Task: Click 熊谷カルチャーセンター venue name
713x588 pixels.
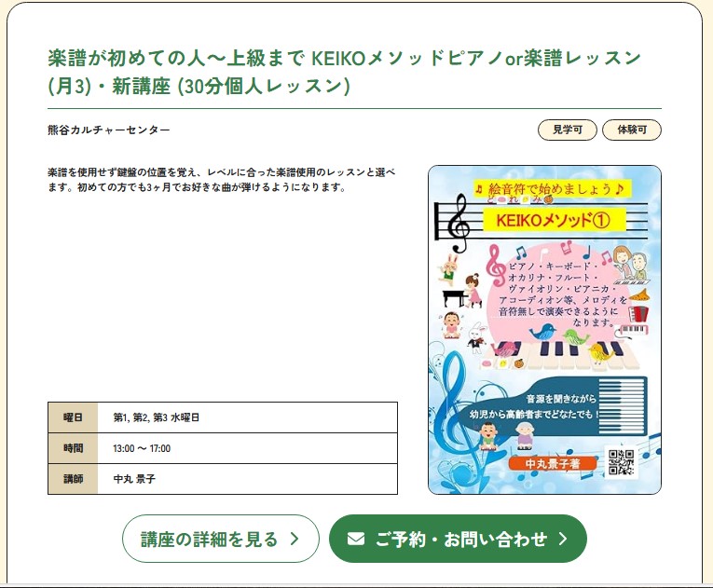Action: (x=109, y=130)
